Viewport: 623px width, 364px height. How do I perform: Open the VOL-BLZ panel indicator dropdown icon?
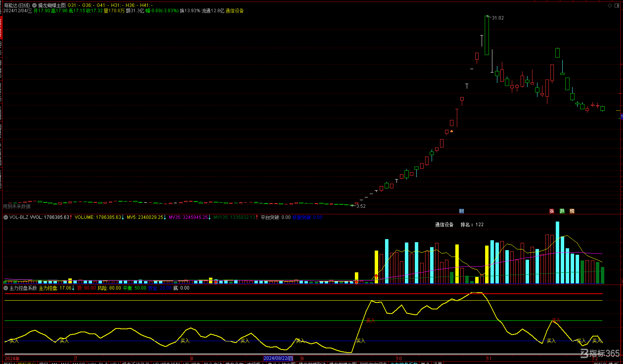click(6, 217)
